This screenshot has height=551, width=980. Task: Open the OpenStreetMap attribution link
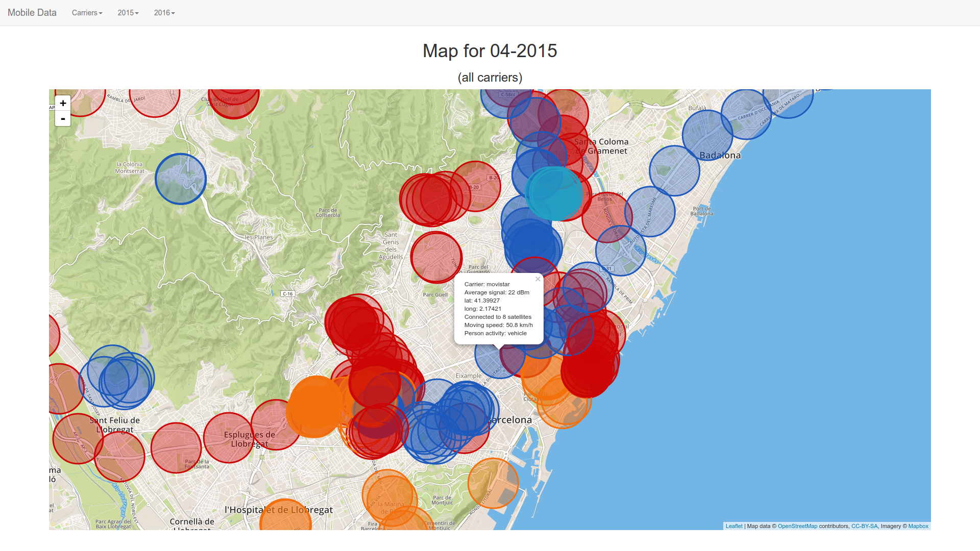coord(797,526)
